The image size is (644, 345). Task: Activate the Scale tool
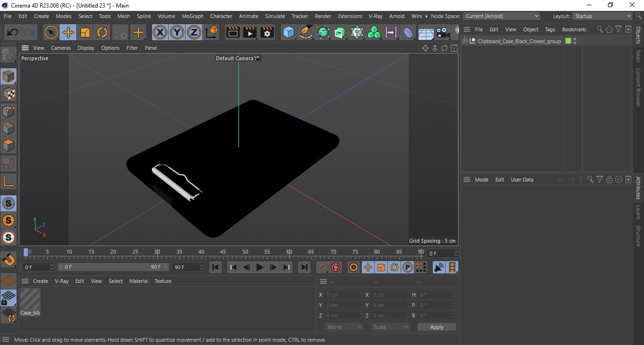(x=85, y=32)
